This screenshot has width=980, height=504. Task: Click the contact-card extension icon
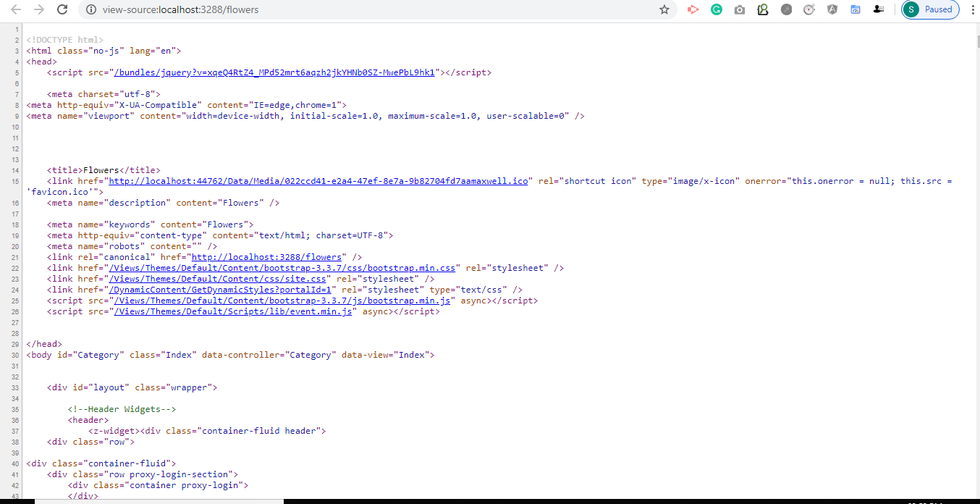click(x=879, y=9)
